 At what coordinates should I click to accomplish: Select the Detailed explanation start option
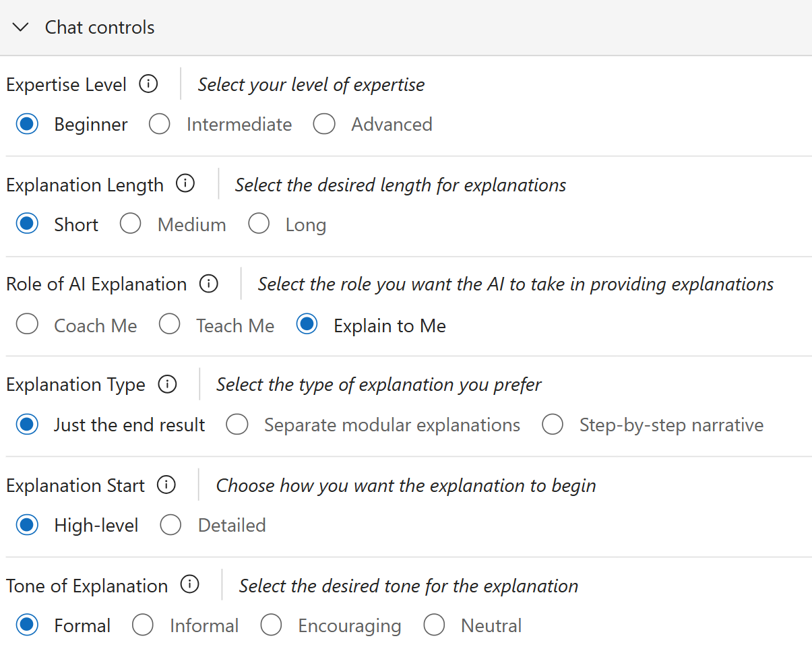(x=171, y=526)
